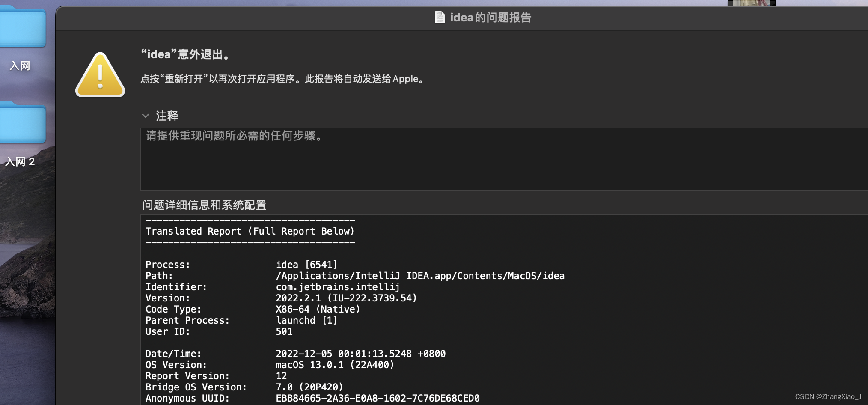Click the Bridge OS Version 7.0 (20P420)

309,387
